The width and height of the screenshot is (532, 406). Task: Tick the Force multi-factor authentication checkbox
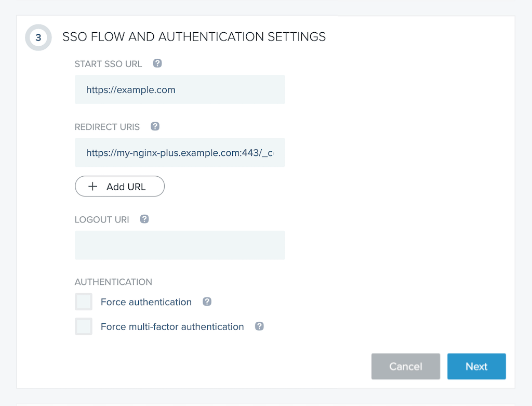(x=84, y=326)
